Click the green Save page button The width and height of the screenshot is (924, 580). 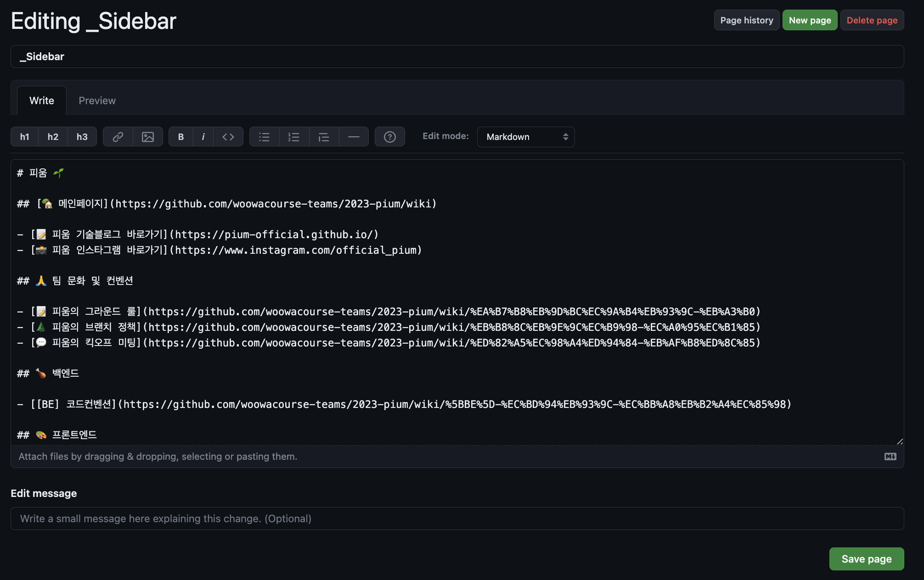[866, 559]
